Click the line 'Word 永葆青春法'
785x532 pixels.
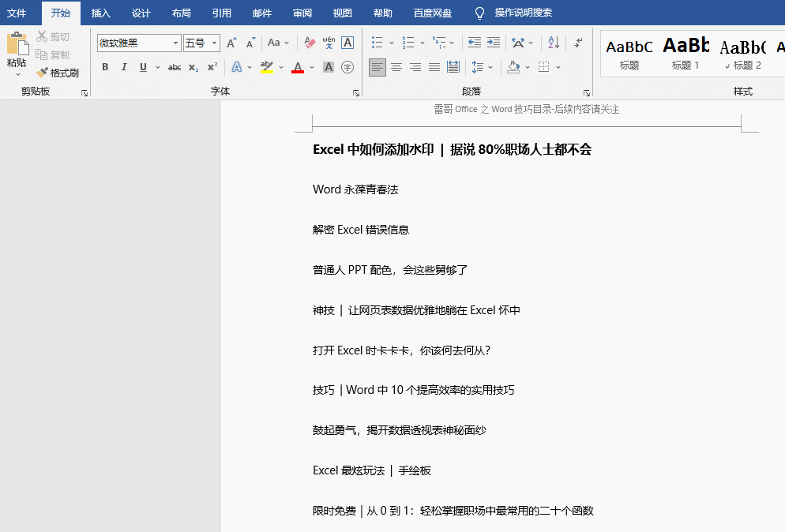pos(355,189)
